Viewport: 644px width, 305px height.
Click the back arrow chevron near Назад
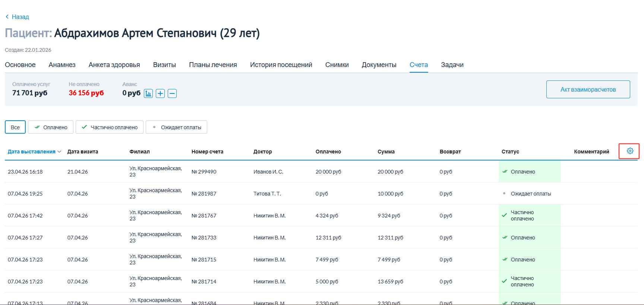click(7, 17)
